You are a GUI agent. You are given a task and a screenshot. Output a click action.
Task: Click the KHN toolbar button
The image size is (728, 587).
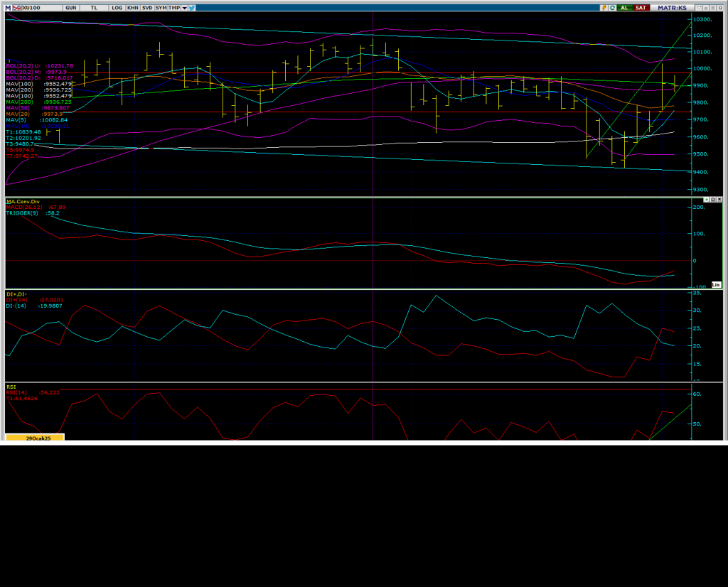pyautogui.click(x=133, y=8)
